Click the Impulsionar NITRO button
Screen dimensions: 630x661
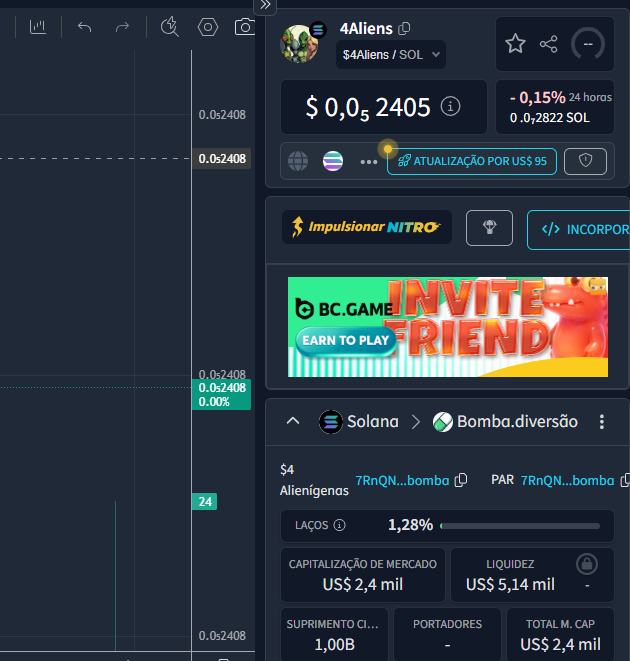tap(367, 227)
